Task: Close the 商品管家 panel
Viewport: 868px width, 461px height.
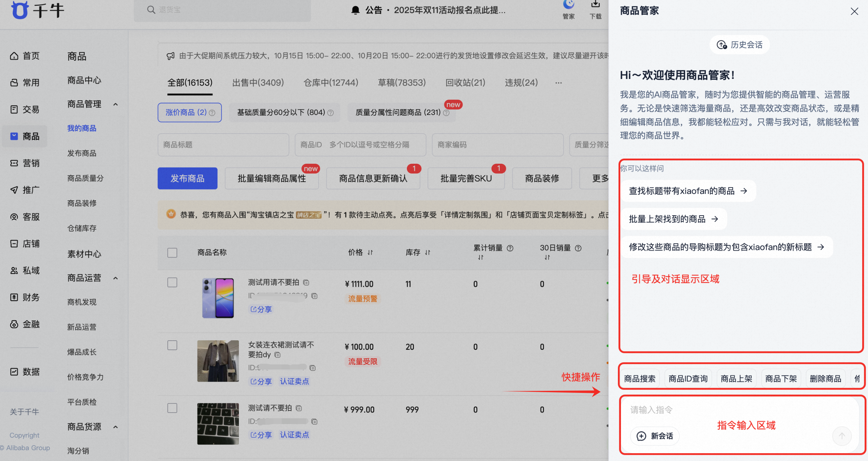Action: tap(854, 11)
